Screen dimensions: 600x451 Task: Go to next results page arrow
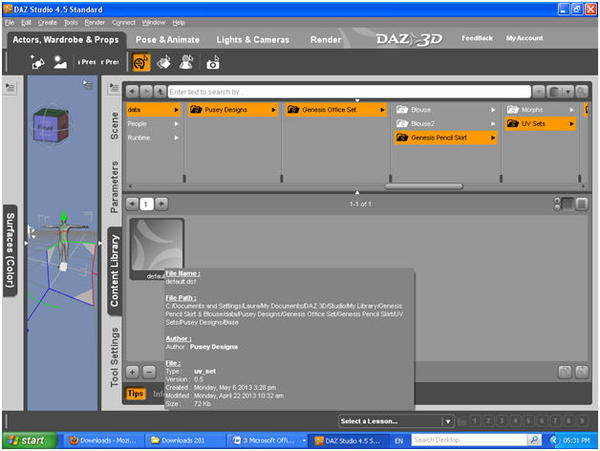coord(162,204)
